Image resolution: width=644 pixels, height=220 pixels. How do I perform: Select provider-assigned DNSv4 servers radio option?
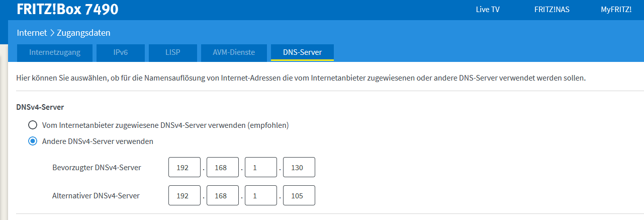(x=33, y=125)
